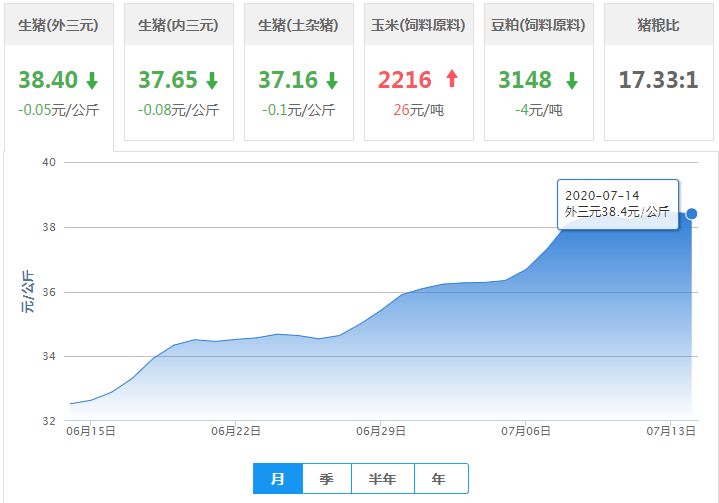Open the 猪粮比 tab
The height and width of the screenshot is (503, 719).
tap(658, 25)
